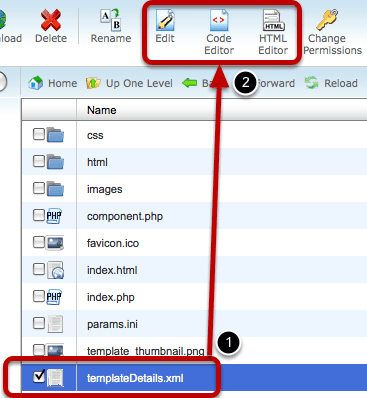
Task: Click the images folder icon
Action: click(55, 189)
